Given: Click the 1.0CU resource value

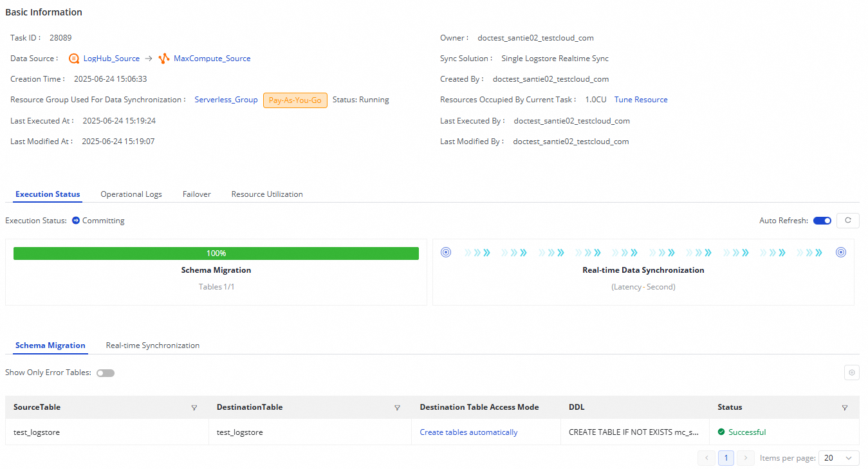Looking at the screenshot, I should (596, 100).
